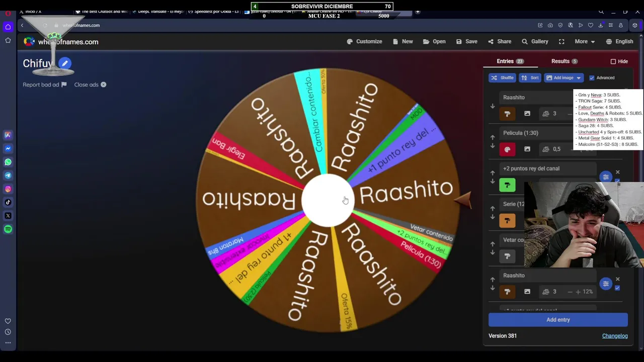Viewport: 644px width, 362px height.
Task: Open the Customize settings
Action: (x=364, y=42)
